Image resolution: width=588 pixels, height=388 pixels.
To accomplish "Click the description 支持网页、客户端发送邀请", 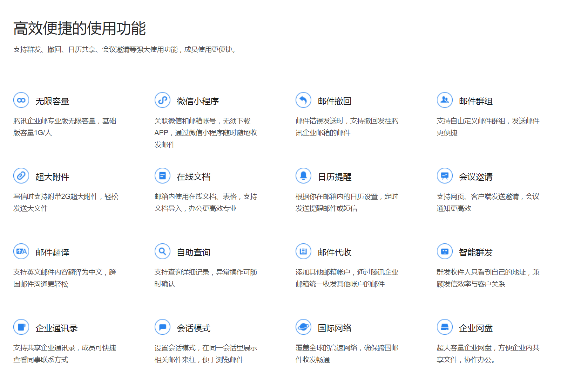I will coord(488,202).
